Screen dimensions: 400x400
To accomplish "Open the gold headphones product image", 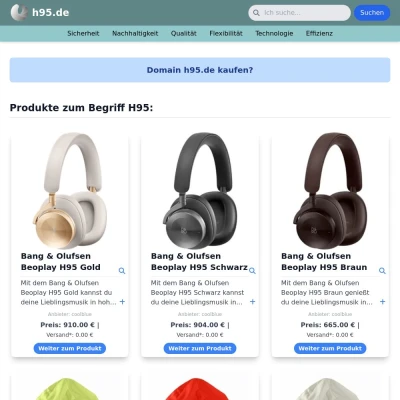I will pos(70,191).
